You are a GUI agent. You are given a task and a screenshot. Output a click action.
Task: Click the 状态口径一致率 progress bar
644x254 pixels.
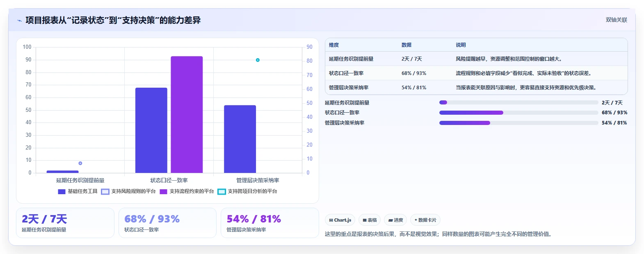pos(518,113)
